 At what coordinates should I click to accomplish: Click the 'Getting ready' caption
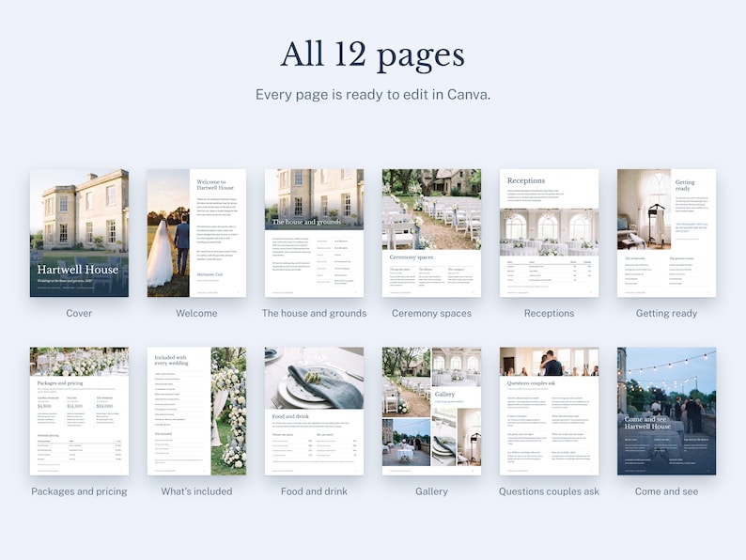[x=666, y=313]
